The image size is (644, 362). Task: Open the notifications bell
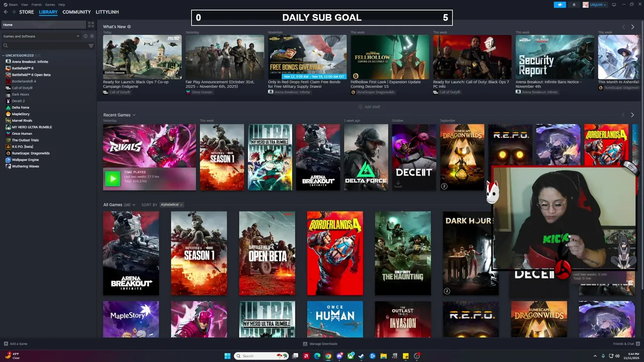pyautogui.click(x=574, y=5)
